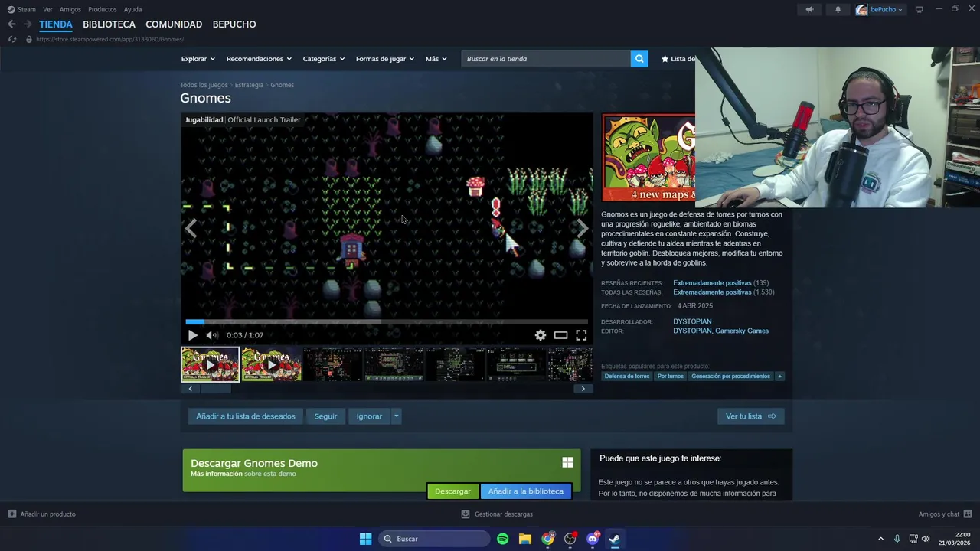Open the Por turnos tag
980x551 pixels.
[x=670, y=377]
